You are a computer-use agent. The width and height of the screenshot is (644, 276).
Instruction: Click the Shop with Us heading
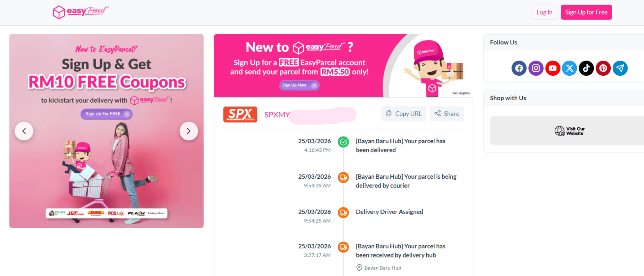point(508,98)
